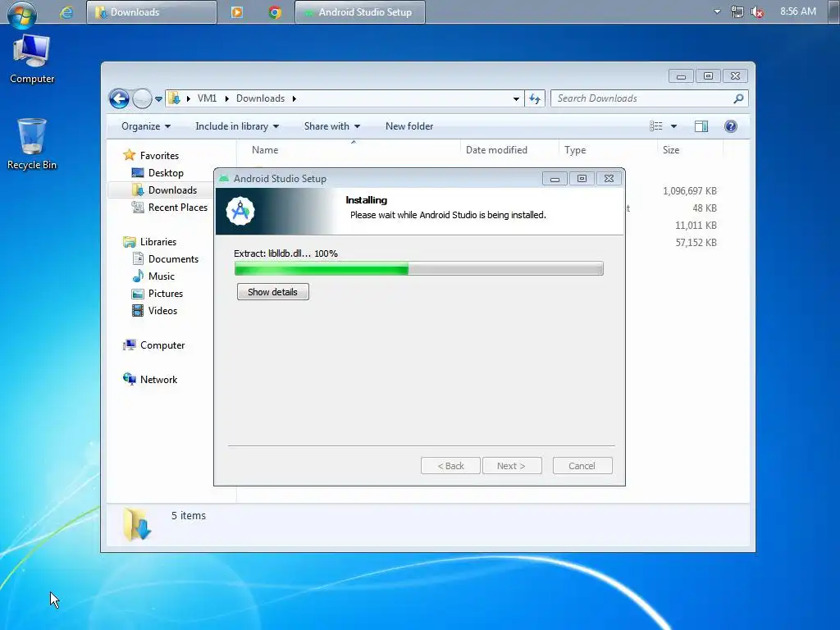Close the Android Studio Setup window

point(609,179)
